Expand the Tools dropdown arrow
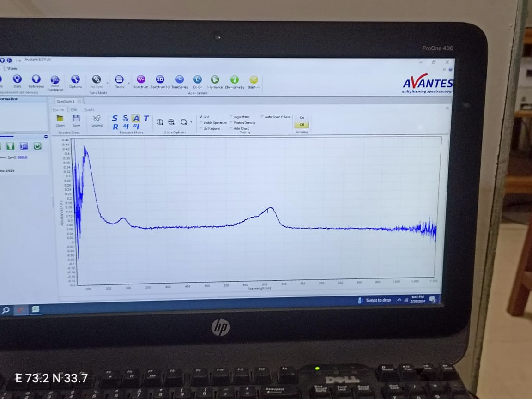Image resolution: width=532 pixels, height=399 pixels. coord(128,83)
